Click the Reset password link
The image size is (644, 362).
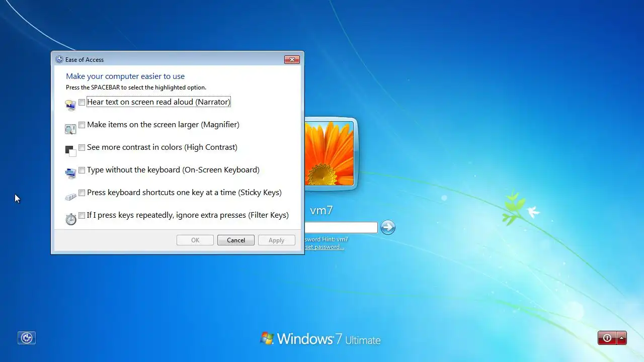click(x=324, y=247)
